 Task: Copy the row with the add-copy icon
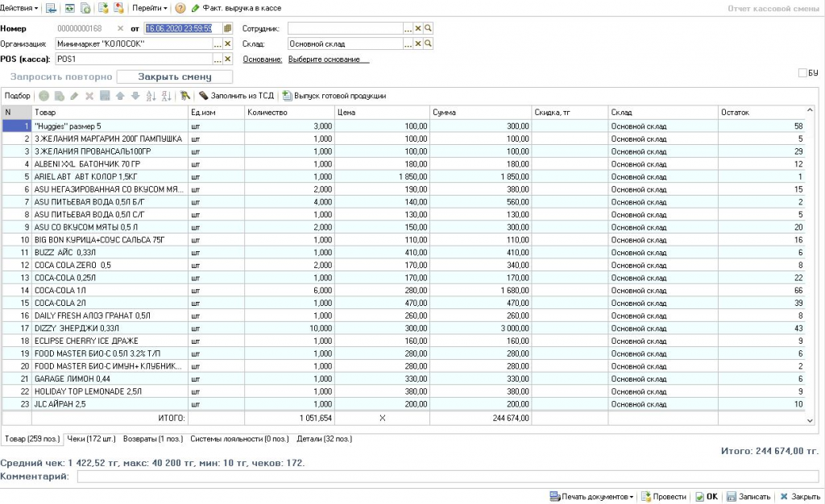click(60, 96)
